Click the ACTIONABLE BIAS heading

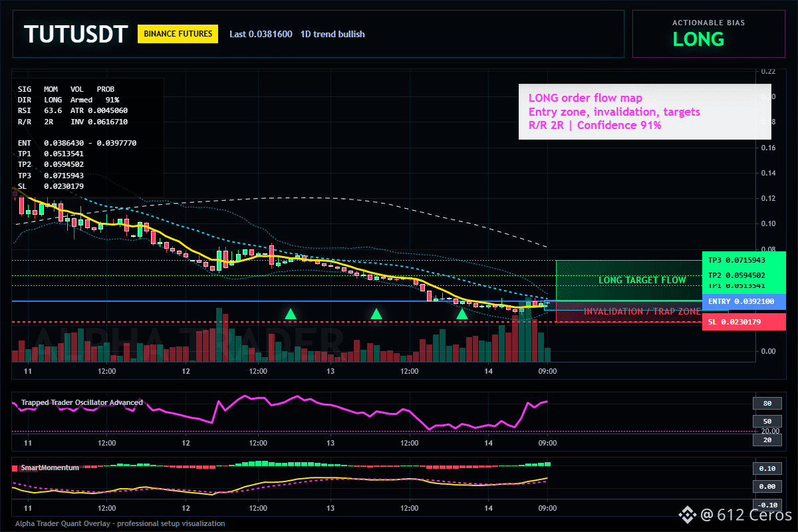coord(708,23)
